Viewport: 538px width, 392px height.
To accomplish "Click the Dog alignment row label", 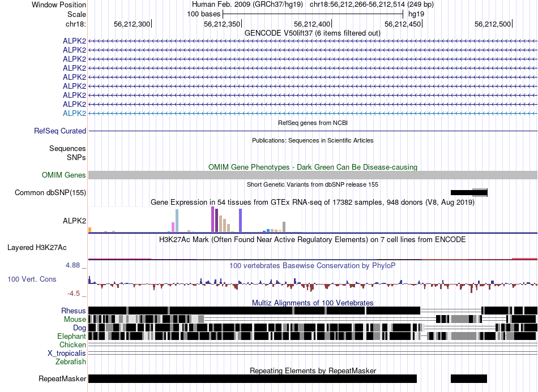I will coord(79,328).
